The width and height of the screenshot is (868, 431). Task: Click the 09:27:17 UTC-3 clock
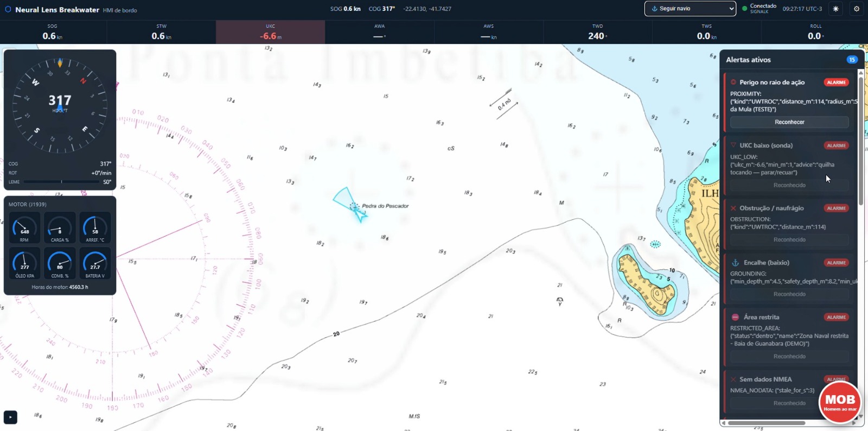(x=802, y=9)
